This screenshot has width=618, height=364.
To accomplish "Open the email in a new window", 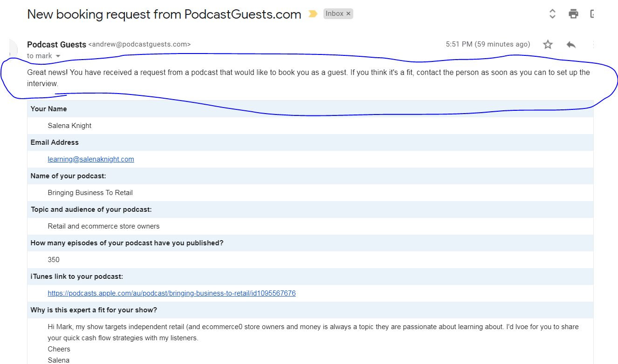I will [592, 14].
